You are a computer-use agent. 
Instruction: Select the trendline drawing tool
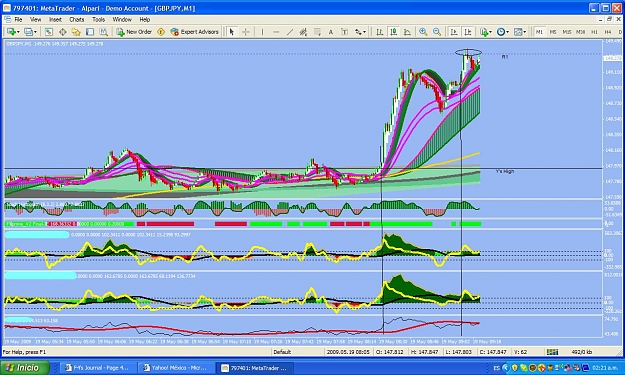coord(290,32)
